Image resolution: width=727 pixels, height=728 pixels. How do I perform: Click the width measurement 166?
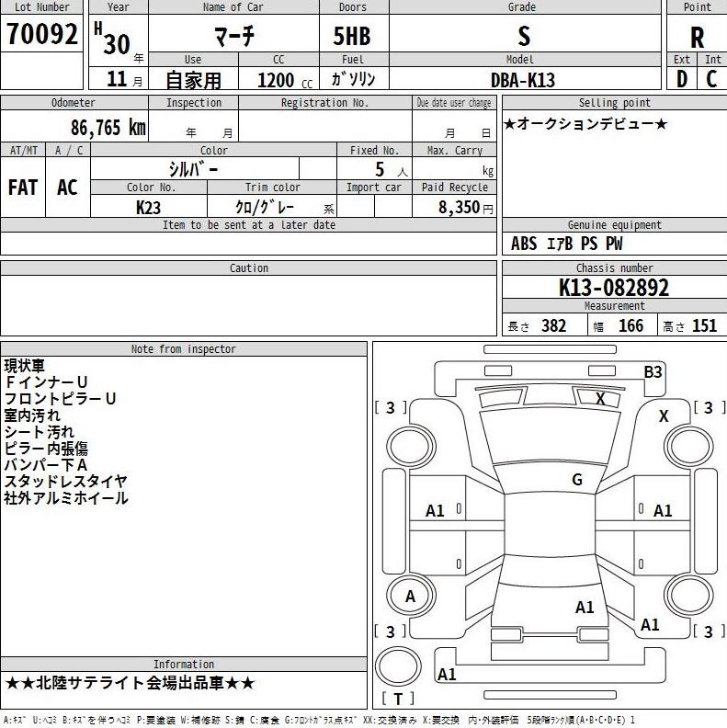[630, 325]
